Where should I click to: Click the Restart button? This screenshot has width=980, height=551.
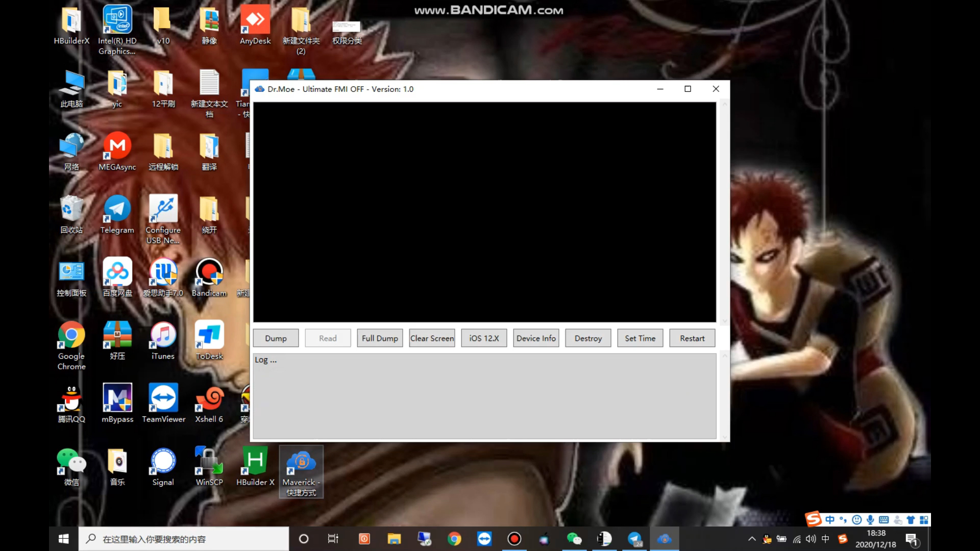coord(692,338)
